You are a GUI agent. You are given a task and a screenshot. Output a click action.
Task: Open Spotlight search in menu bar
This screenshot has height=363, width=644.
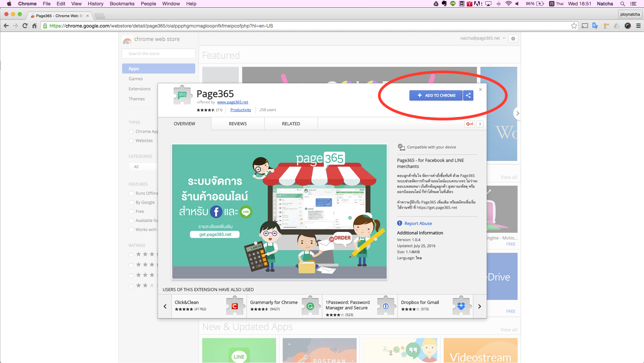[623, 4]
